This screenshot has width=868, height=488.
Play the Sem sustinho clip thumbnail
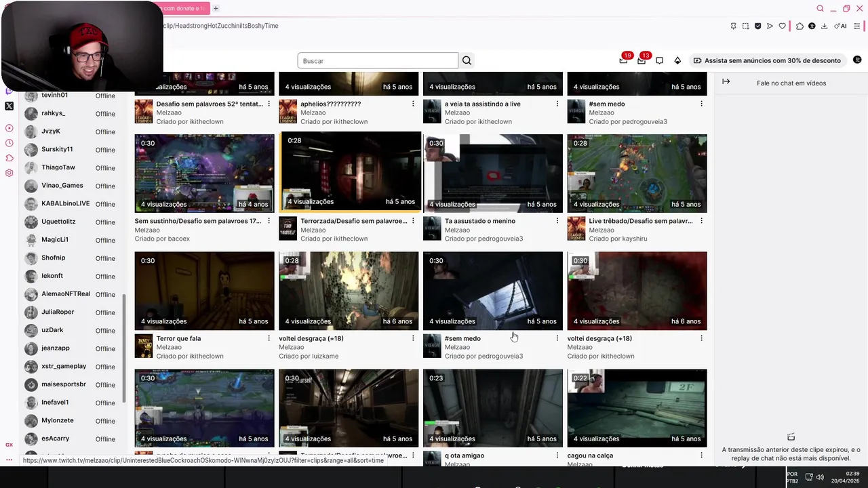tap(204, 174)
